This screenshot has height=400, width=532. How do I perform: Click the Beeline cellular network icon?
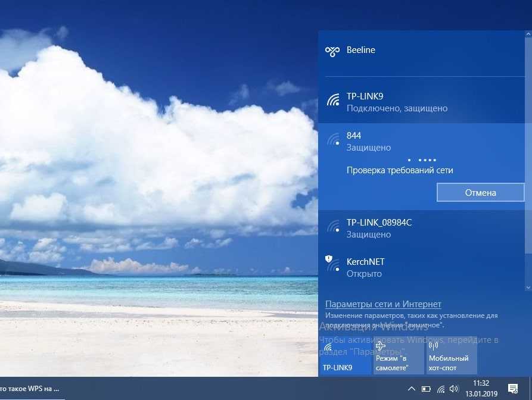332,51
